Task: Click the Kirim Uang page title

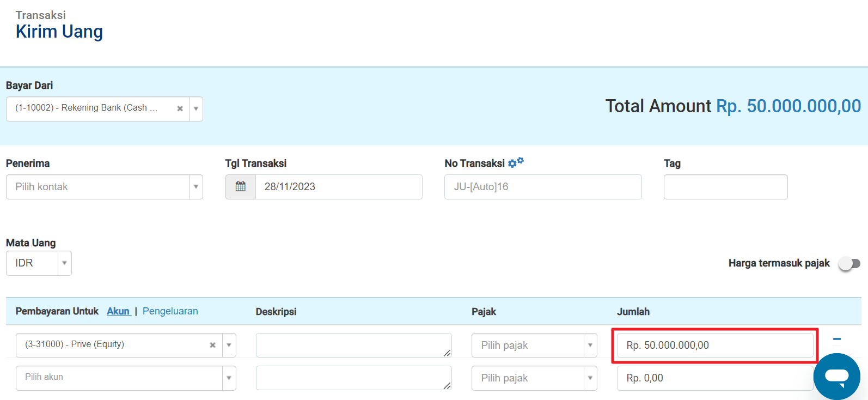Action: (x=59, y=32)
